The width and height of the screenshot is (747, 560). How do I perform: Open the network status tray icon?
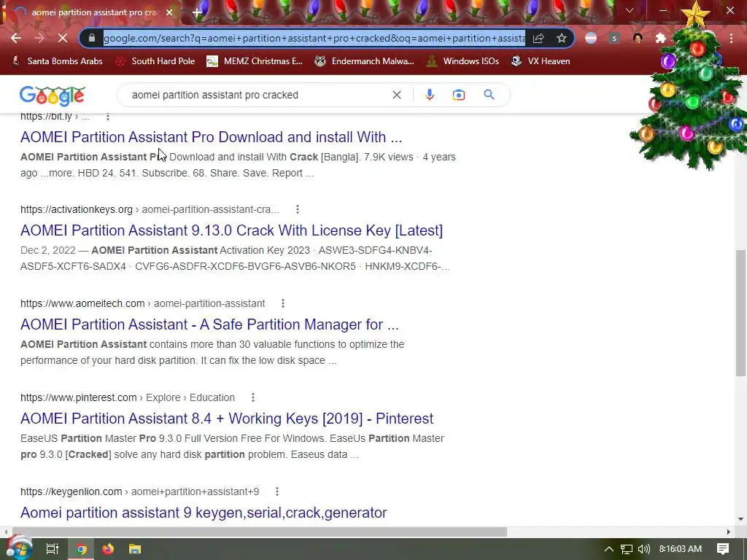click(627, 549)
